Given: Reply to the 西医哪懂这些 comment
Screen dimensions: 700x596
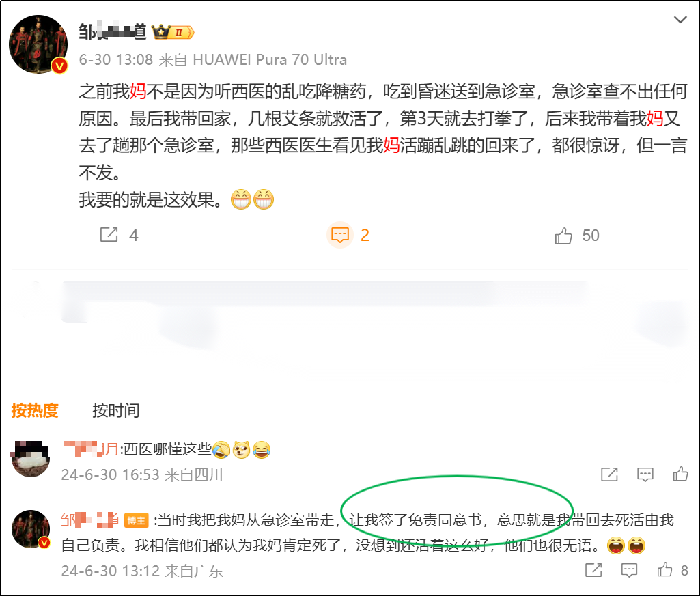Looking at the screenshot, I should click(645, 474).
